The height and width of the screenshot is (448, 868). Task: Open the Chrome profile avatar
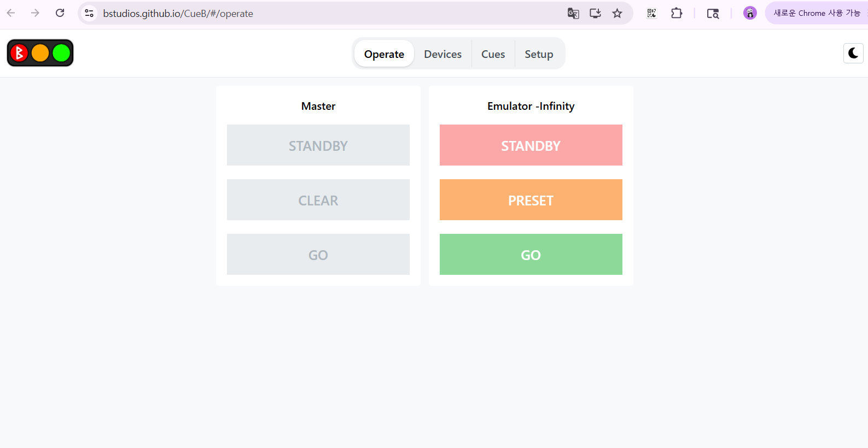click(x=750, y=13)
